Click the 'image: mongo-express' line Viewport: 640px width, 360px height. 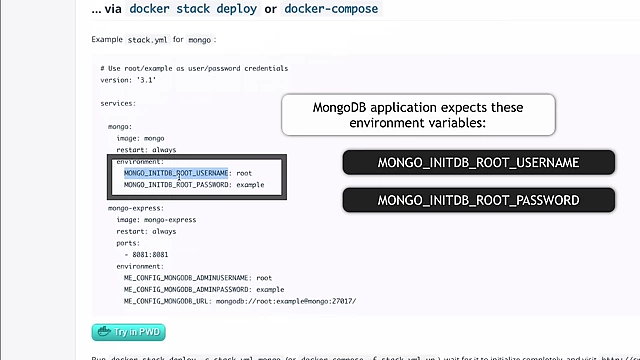156,220
